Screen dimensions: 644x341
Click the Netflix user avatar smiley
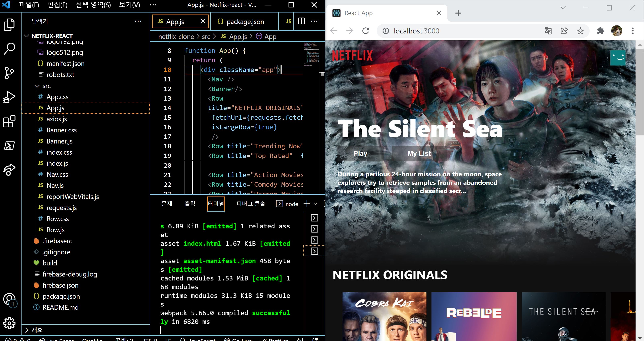pos(618,58)
